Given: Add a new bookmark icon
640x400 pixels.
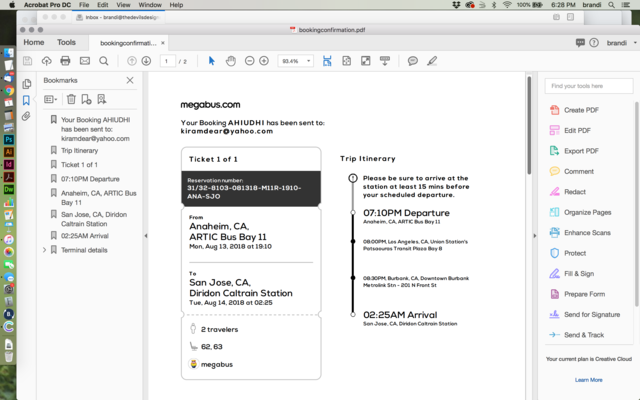Looking at the screenshot, I should 86,99.
